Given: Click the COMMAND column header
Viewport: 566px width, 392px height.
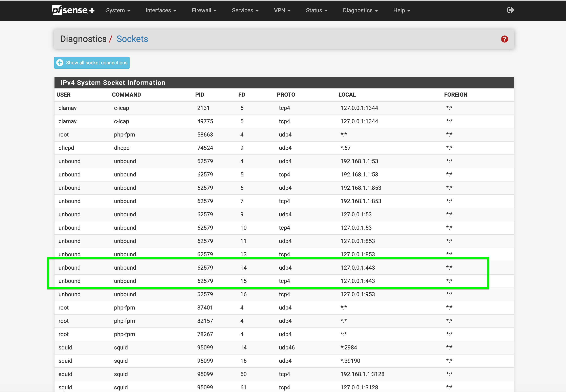Looking at the screenshot, I should (x=126, y=95).
